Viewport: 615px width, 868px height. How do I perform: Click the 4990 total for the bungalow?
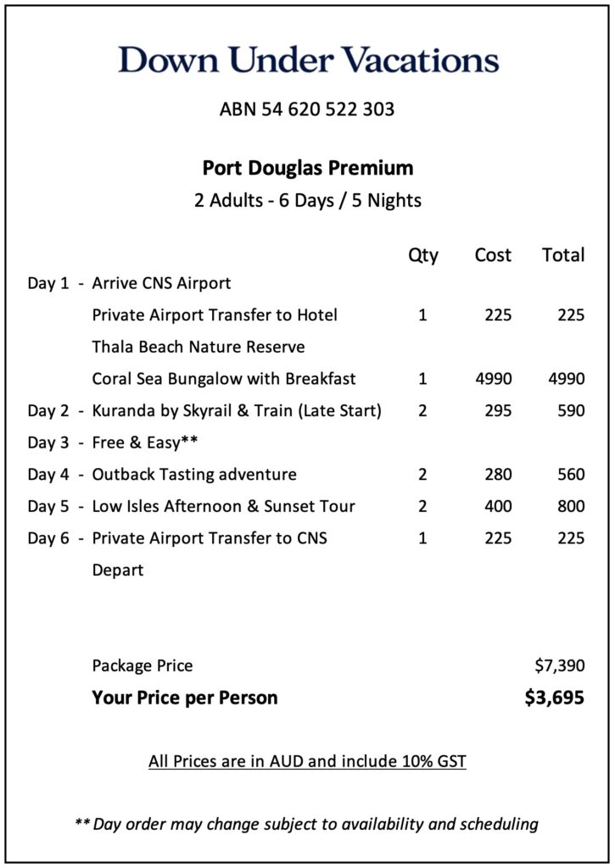pos(566,379)
